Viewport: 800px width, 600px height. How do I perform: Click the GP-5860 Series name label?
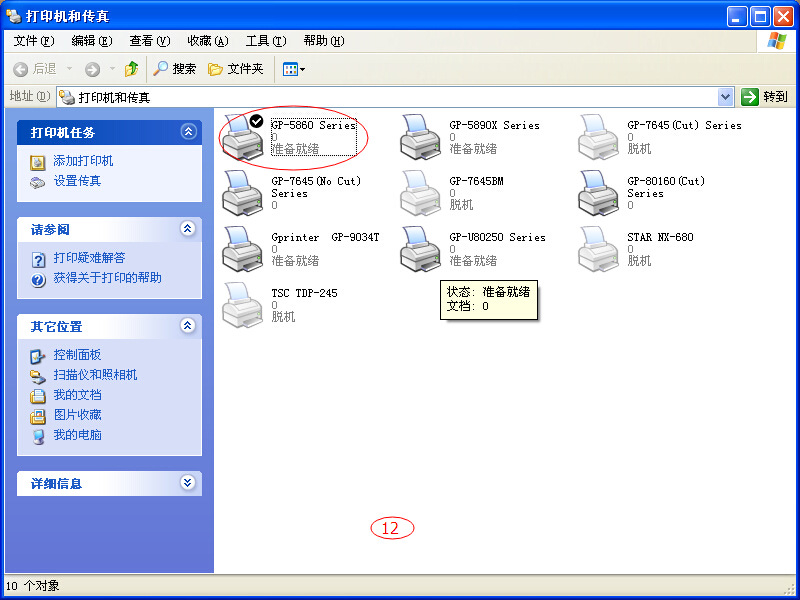[x=314, y=126]
